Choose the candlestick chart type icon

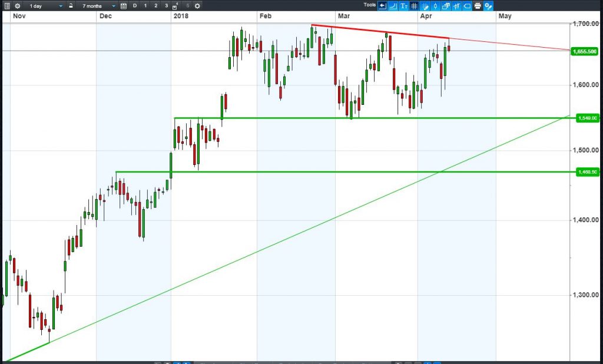point(435,6)
